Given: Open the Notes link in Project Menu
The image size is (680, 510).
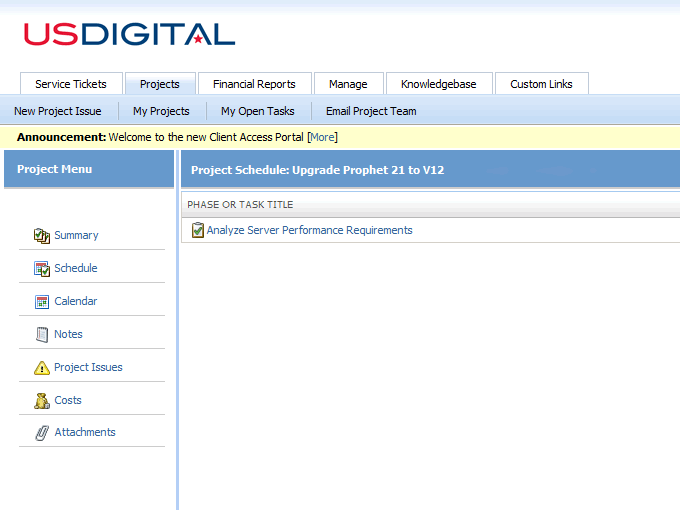Looking at the screenshot, I should (69, 334).
